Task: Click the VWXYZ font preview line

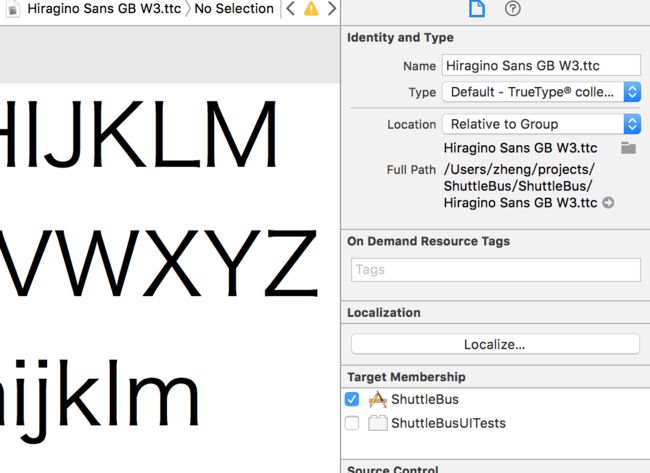Action: (x=159, y=263)
